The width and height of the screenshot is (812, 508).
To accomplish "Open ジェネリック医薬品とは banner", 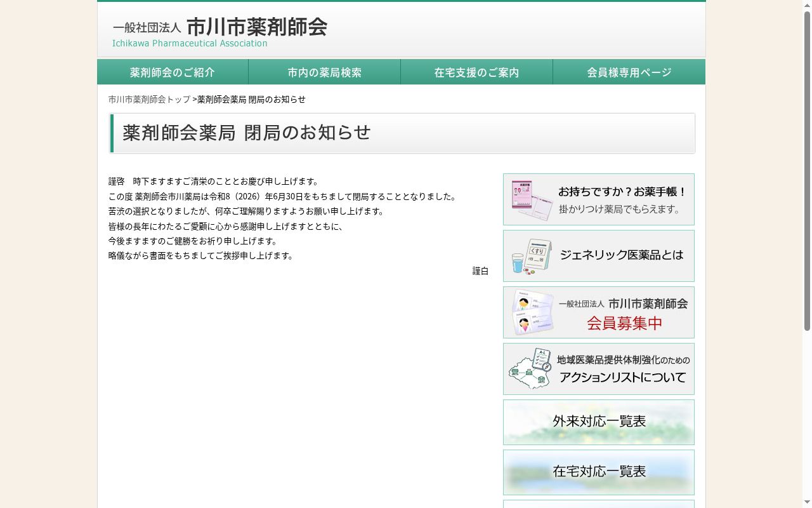I will [599, 255].
